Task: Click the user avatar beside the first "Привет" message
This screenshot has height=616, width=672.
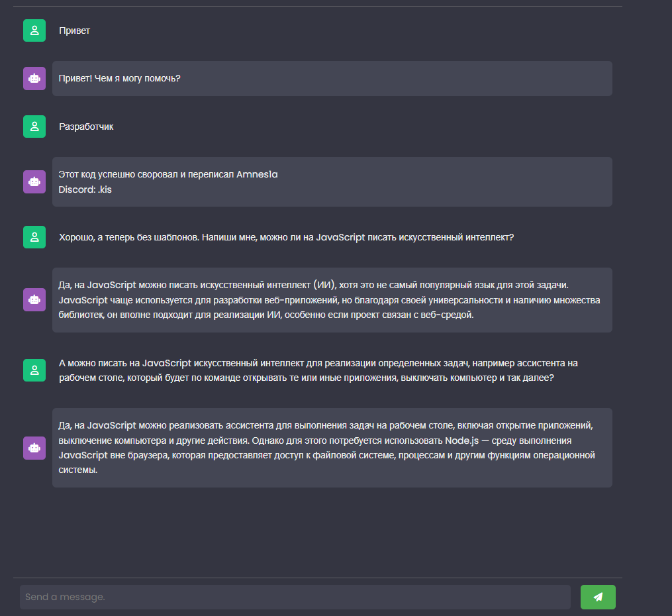Action: [x=34, y=30]
